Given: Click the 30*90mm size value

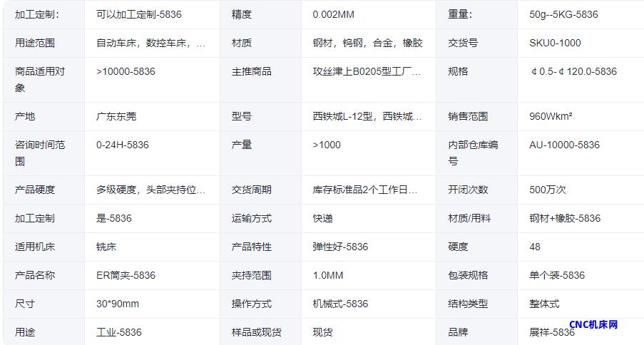Looking at the screenshot, I should pos(118,304).
